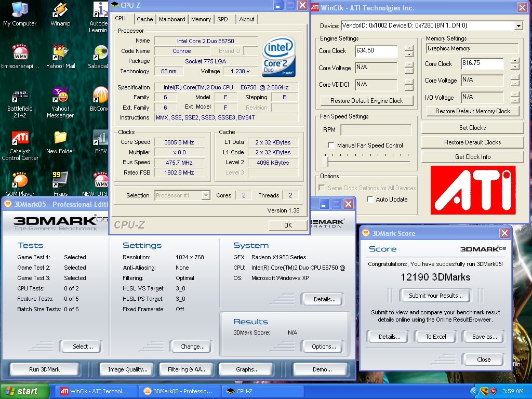532x399 pixels.
Task: Open the BitComet desktop shortcut
Action: [100, 99]
